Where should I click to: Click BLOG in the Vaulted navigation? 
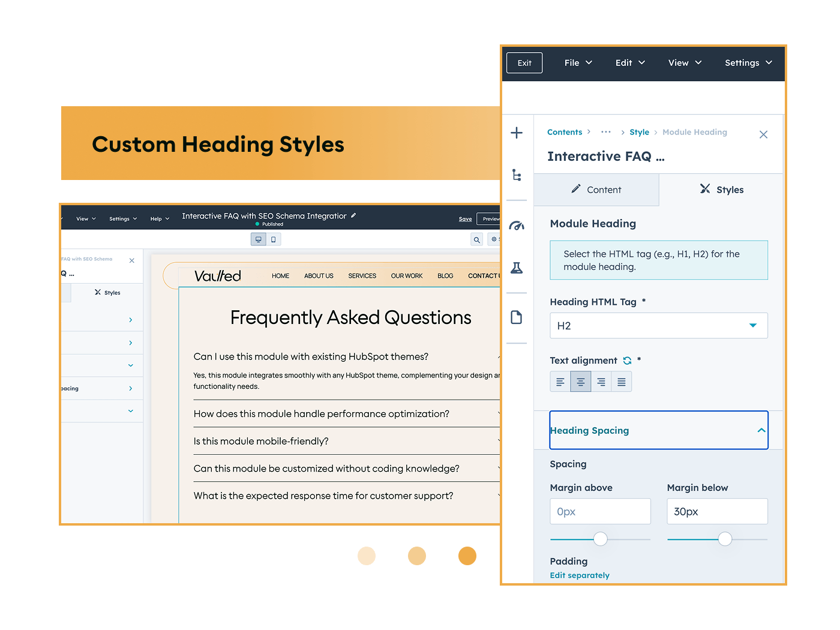pyautogui.click(x=445, y=276)
